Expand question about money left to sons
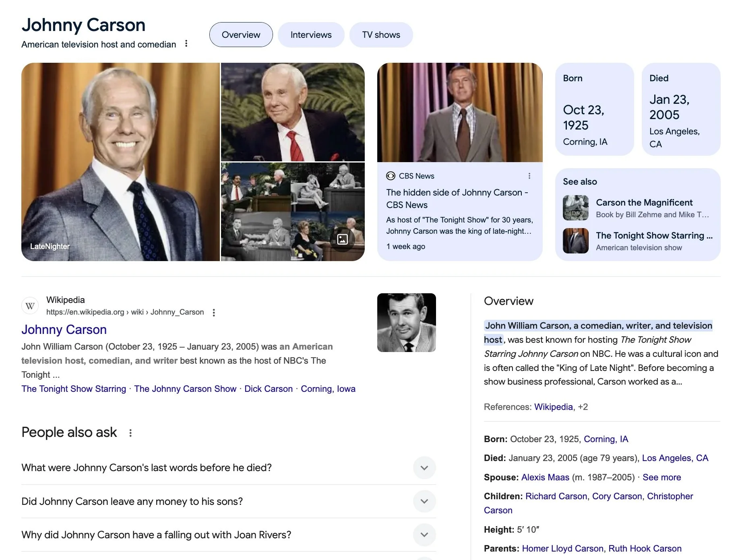 [229, 501]
